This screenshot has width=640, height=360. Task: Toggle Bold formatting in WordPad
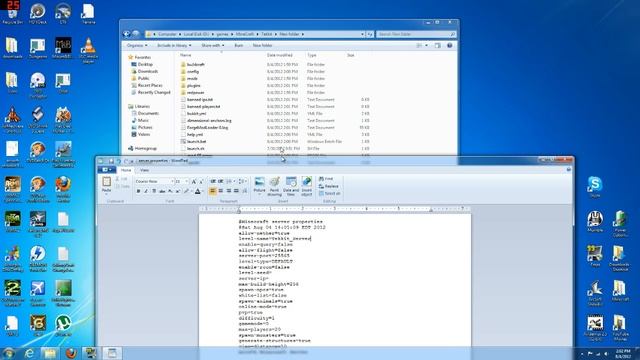coord(138,191)
